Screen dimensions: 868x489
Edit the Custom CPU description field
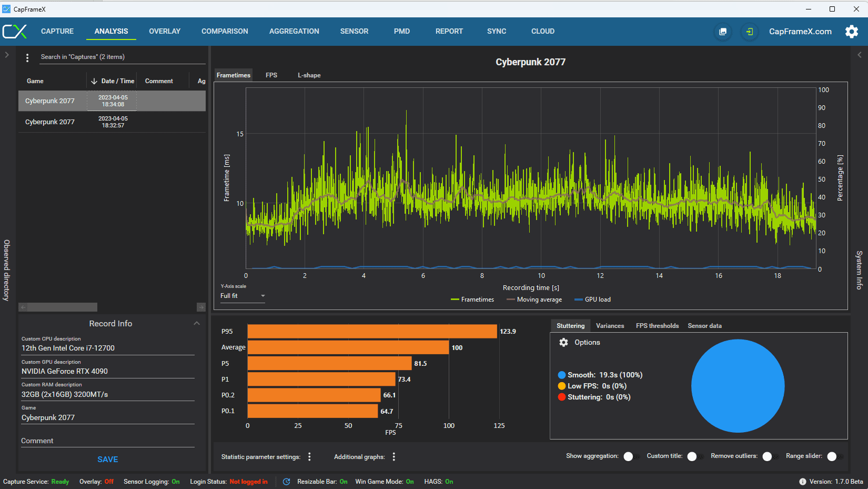(x=107, y=348)
